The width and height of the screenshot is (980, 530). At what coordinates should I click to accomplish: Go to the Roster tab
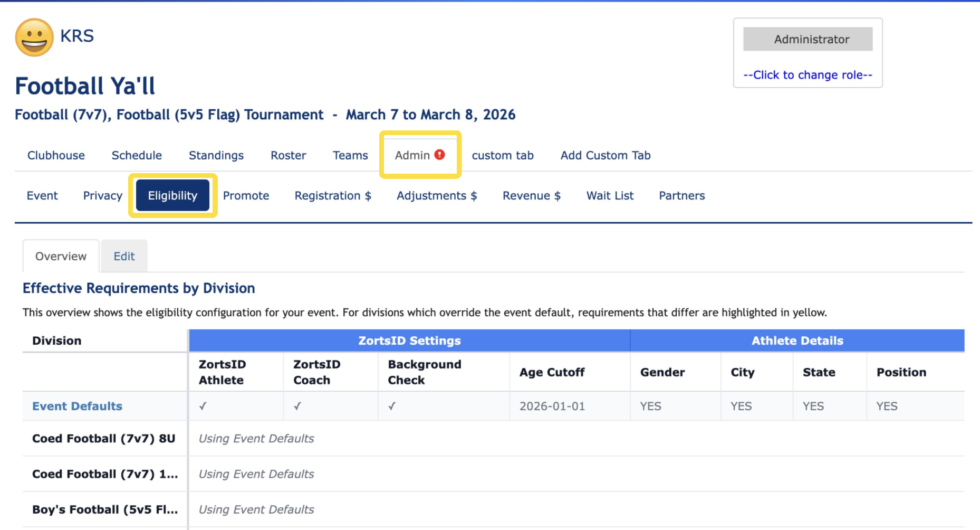click(x=288, y=156)
